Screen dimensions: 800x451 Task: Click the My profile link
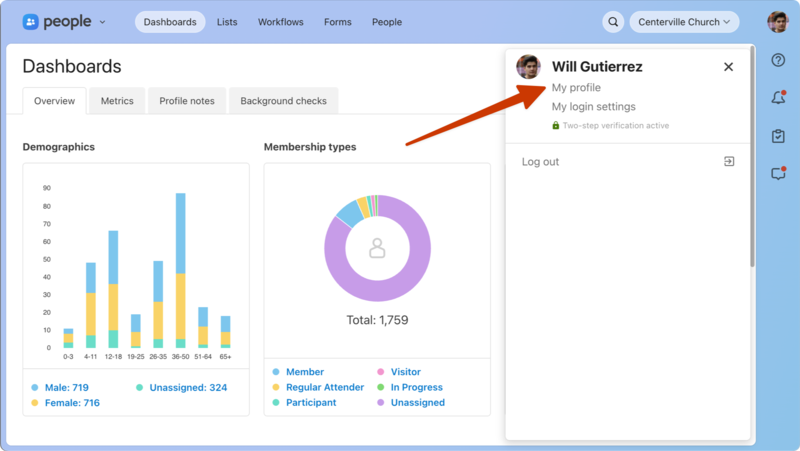pos(576,88)
